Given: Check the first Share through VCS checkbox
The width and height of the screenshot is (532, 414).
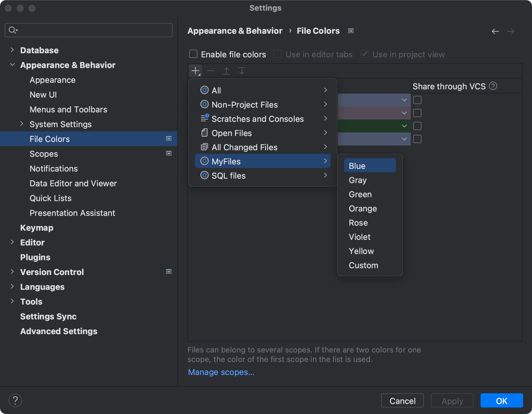Looking at the screenshot, I should click(x=417, y=100).
